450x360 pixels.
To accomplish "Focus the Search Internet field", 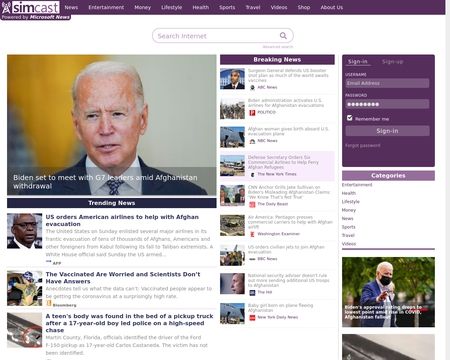I will (223, 36).
